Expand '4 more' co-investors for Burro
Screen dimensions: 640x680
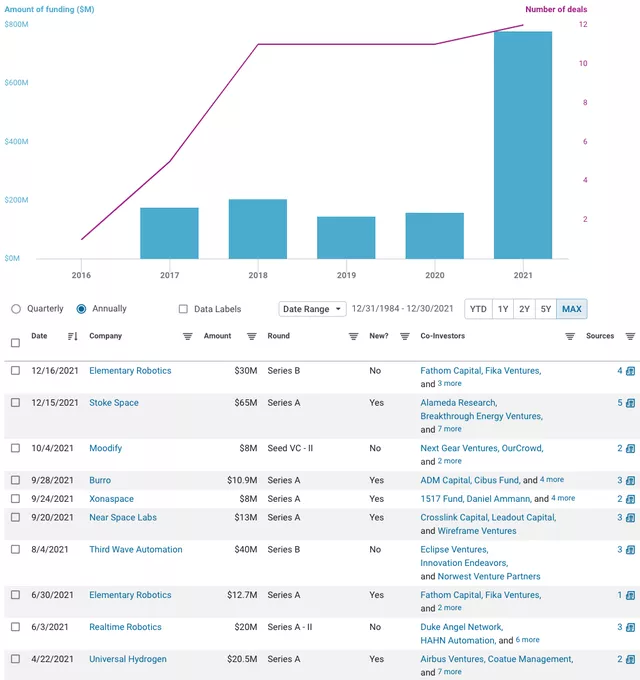point(552,480)
